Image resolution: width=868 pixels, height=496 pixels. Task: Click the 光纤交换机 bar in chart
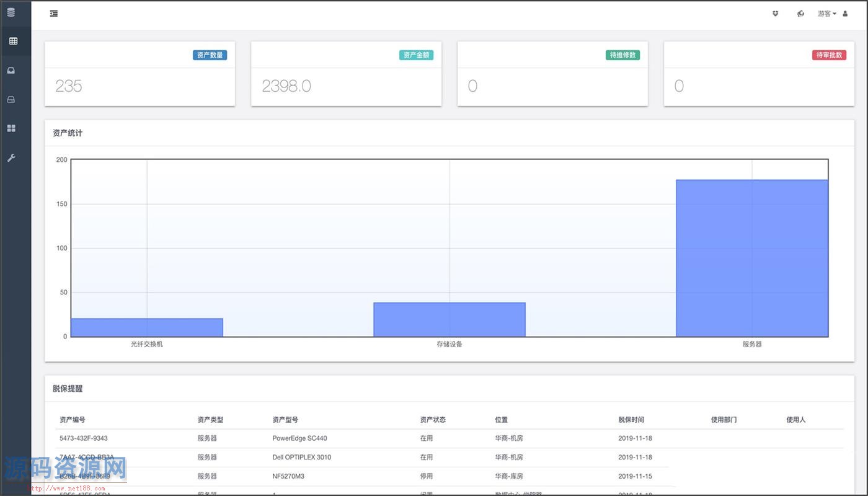click(x=147, y=328)
